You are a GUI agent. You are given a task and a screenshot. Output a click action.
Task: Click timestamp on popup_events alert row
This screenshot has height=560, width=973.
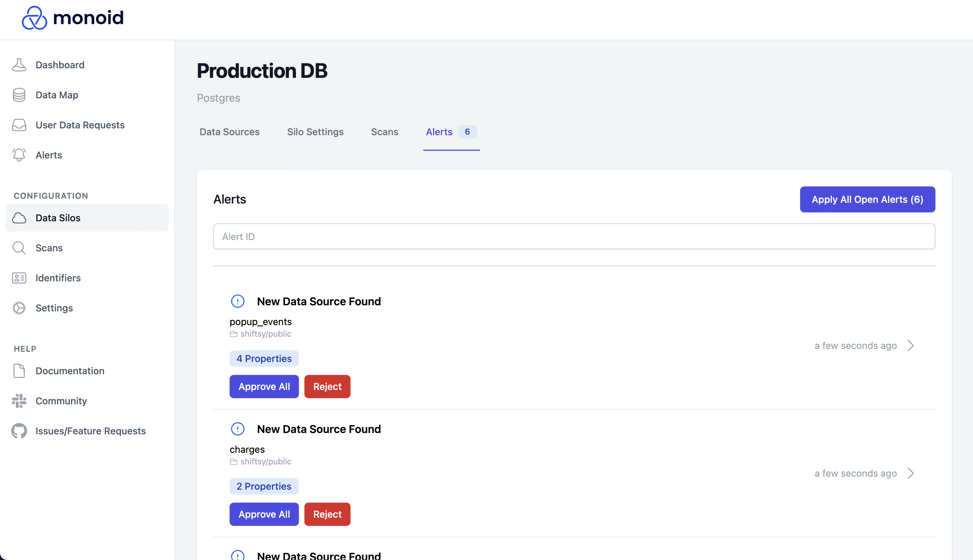pyautogui.click(x=855, y=345)
